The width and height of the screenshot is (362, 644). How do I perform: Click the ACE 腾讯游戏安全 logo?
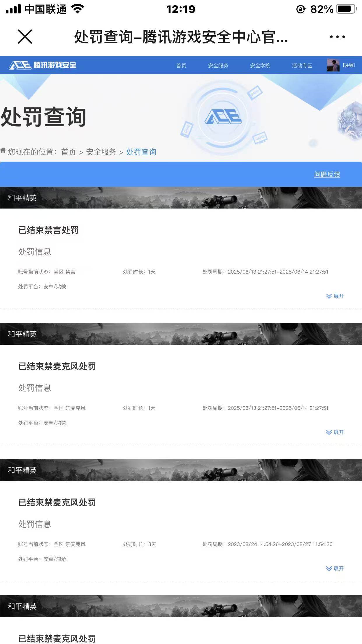43,65
